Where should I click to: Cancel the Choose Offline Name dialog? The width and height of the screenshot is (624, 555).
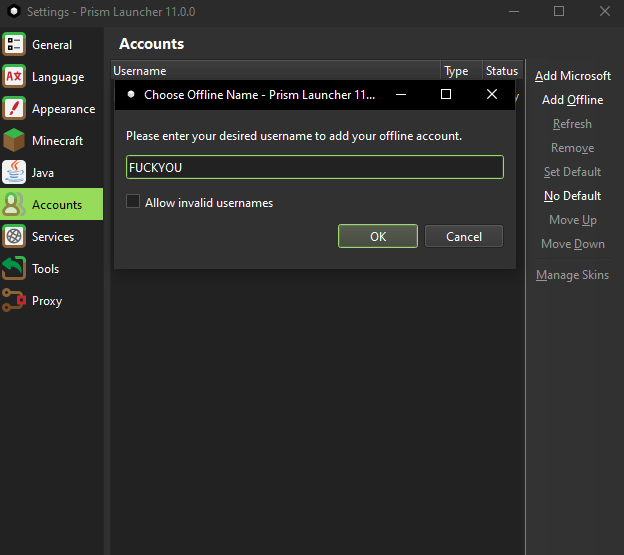[464, 236]
